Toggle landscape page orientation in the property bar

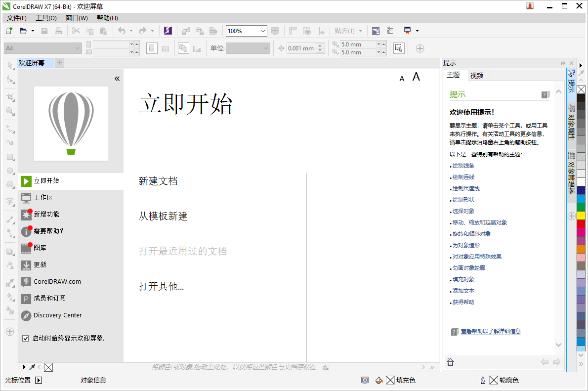(166, 48)
